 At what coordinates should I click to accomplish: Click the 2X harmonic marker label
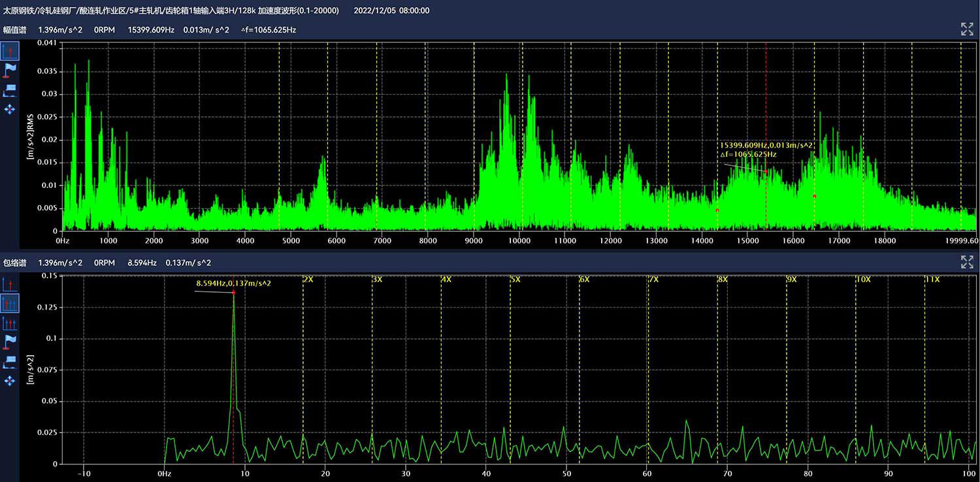(x=308, y=280)
